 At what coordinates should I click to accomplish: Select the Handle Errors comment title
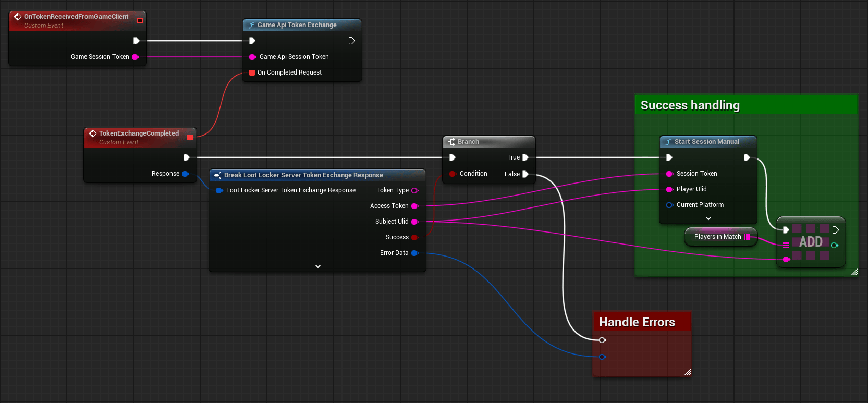(x=637, y=322)
